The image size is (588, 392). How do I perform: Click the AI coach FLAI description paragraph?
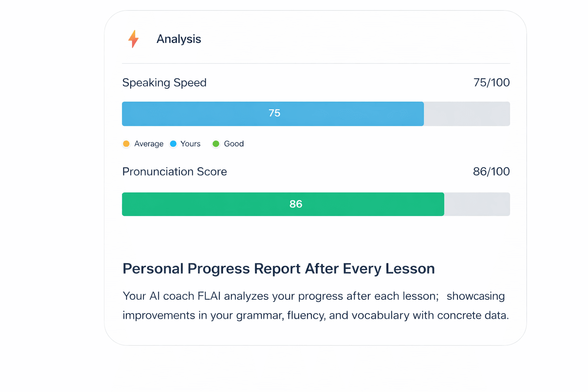click(x=315, y=305)
